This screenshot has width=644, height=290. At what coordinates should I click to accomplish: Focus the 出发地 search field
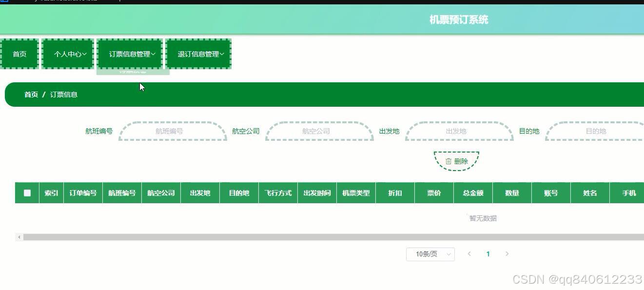pos(459,131)
